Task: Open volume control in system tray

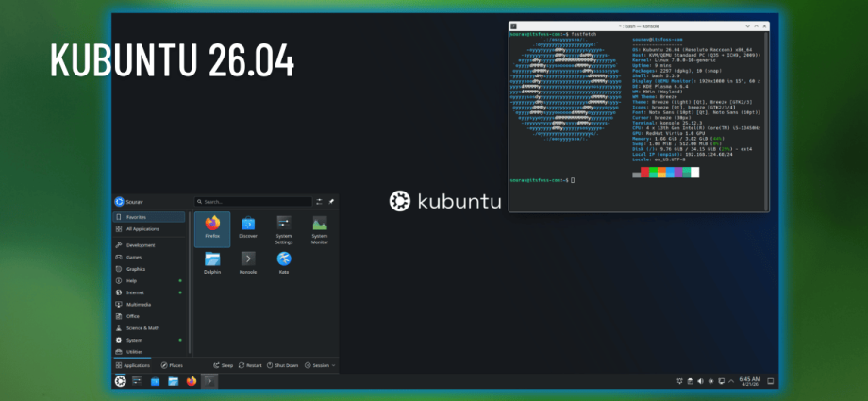Action: click(x=700, y=381)
